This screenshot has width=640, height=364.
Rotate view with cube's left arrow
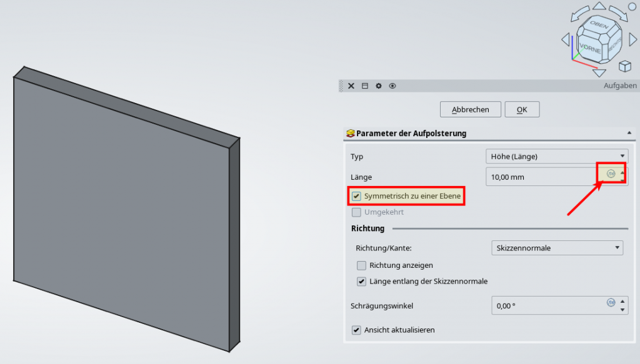pos(566,40)
